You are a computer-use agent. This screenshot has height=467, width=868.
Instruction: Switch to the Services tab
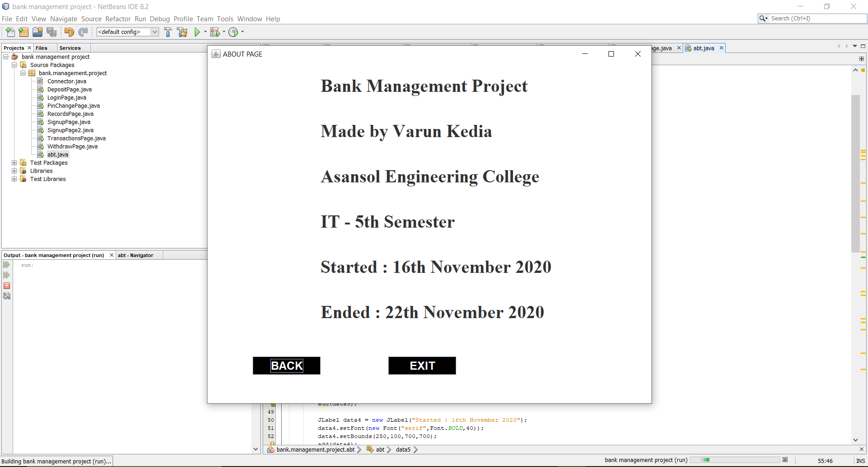point(71,48)
